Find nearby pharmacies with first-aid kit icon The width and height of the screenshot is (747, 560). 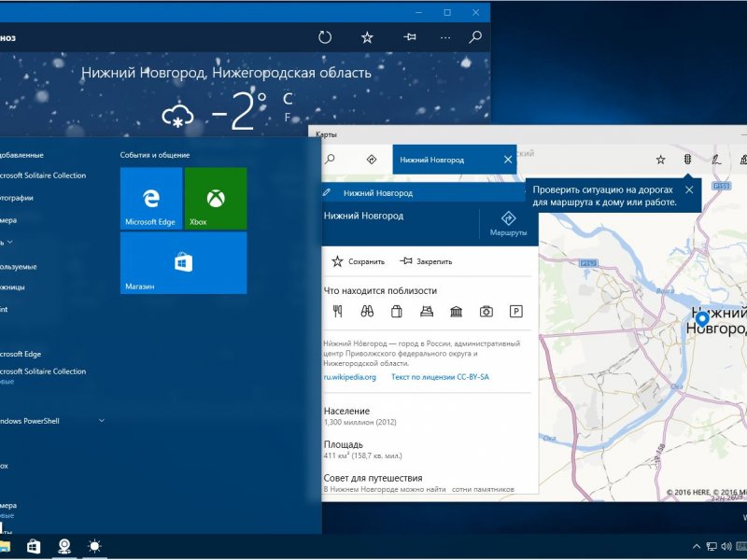[x=486, y=312]
